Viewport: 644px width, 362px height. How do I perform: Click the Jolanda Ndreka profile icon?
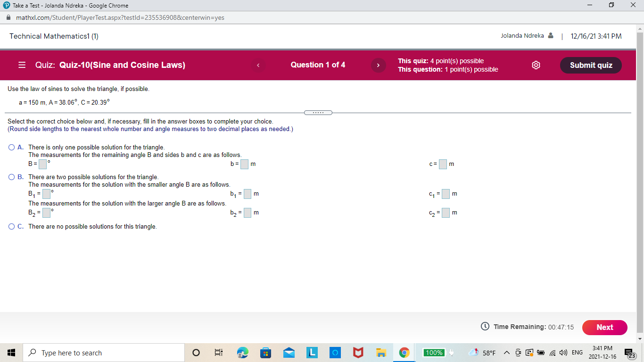pyautogui.click(x=550, y=35)
